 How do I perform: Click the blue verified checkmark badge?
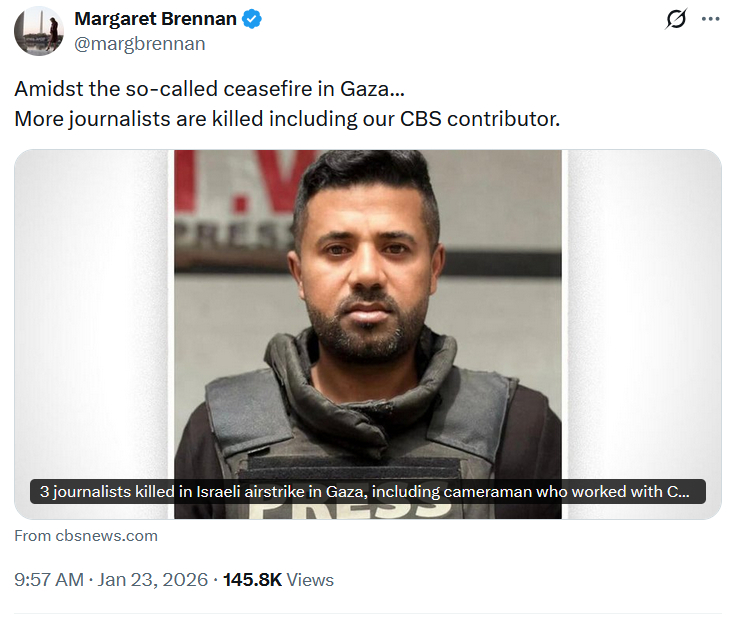tap(253, 19)
